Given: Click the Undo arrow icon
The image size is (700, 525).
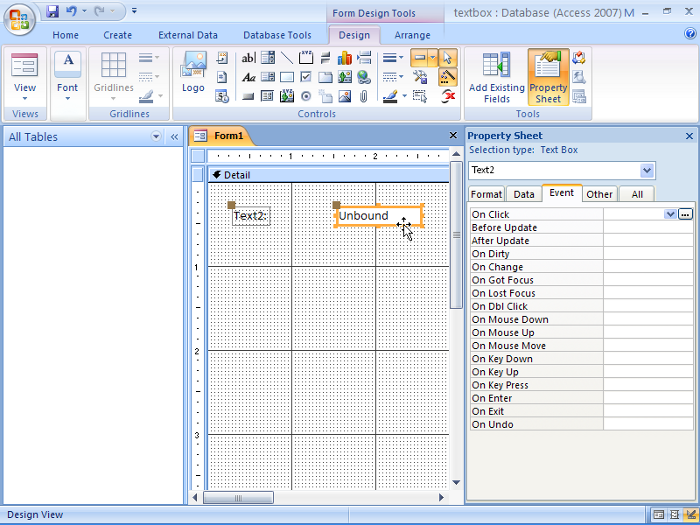Looking at the screenshot, I should (x=71, y=11).
